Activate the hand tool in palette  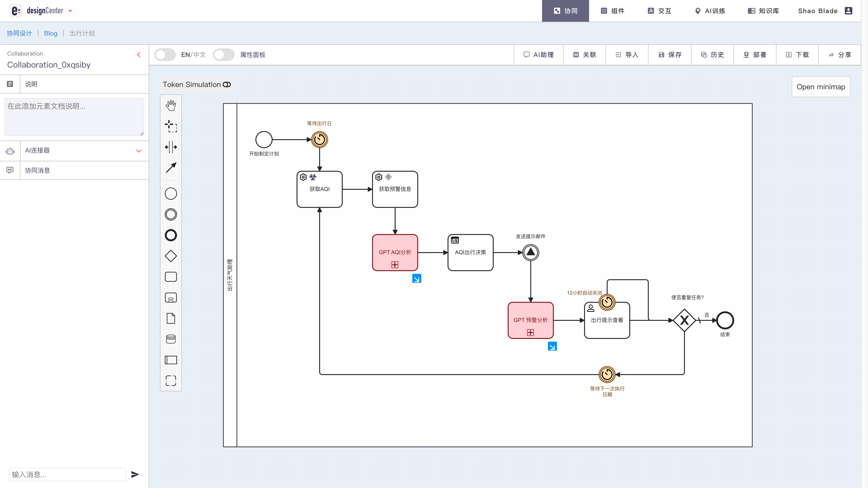(171, 106)
